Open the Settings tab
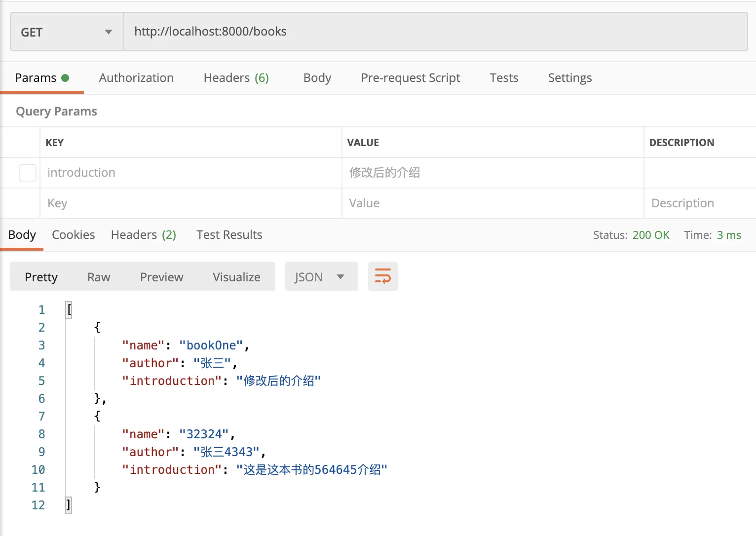The image size is (756, 536). (569, 78)
